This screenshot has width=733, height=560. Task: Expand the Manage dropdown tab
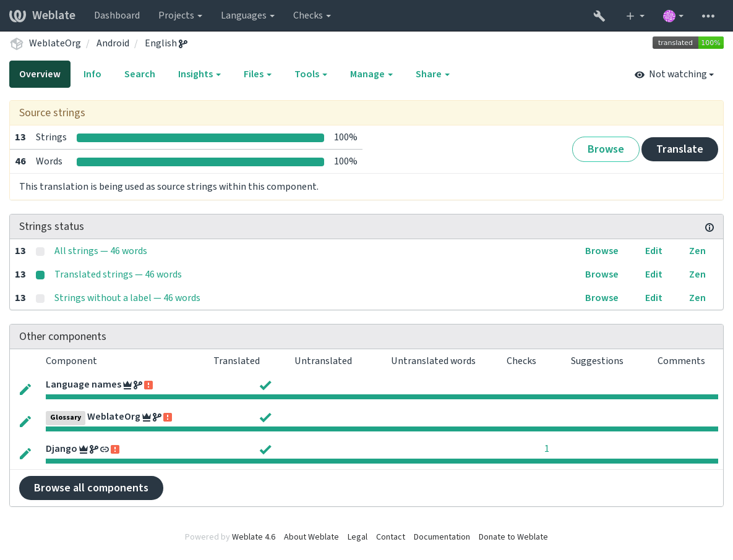[x=371, y=74]
